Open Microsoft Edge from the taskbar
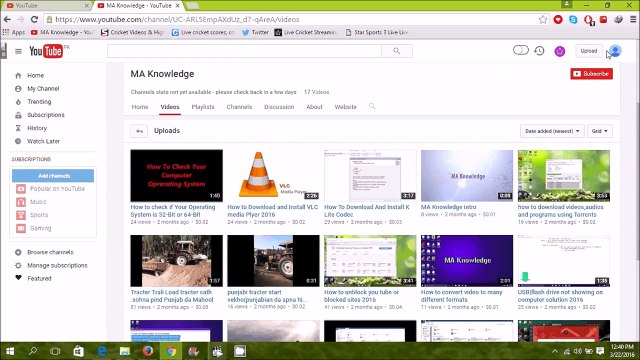 click(x=102, y=351)
